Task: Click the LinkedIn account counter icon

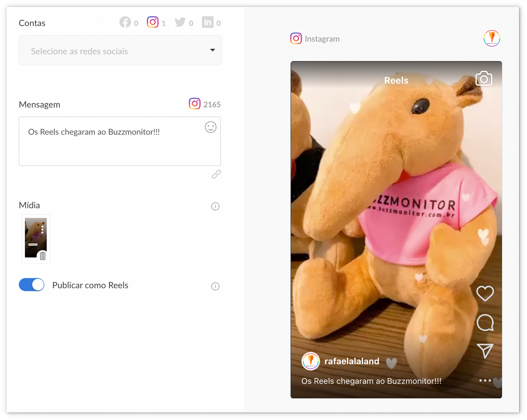Action: point(208,22)
